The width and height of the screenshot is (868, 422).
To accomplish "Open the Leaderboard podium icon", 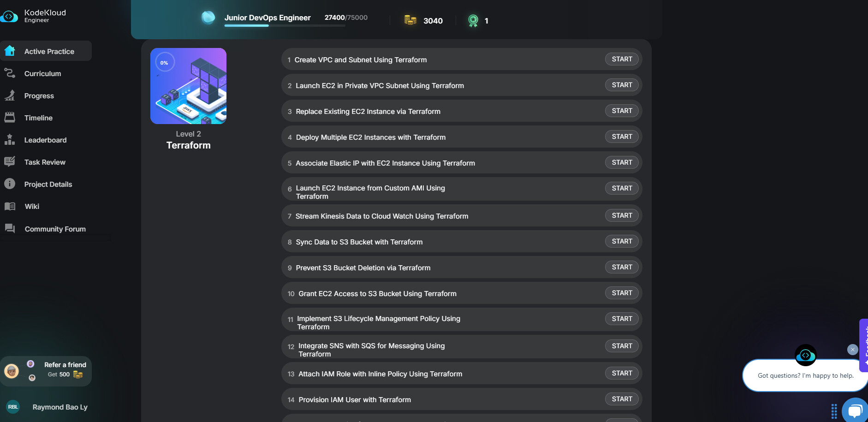I will (x=10, y=140).
